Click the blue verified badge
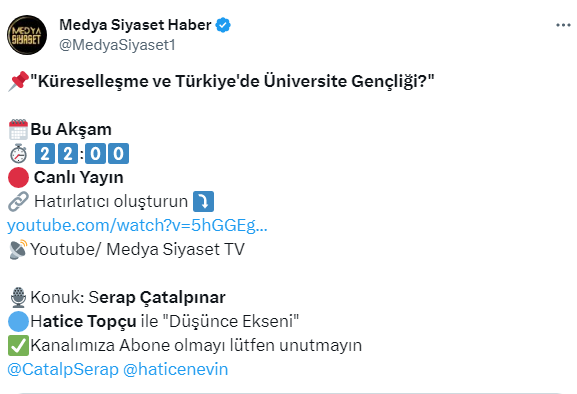Image resolution: width=577 pixels, height=394 pixels. [223, 25]
